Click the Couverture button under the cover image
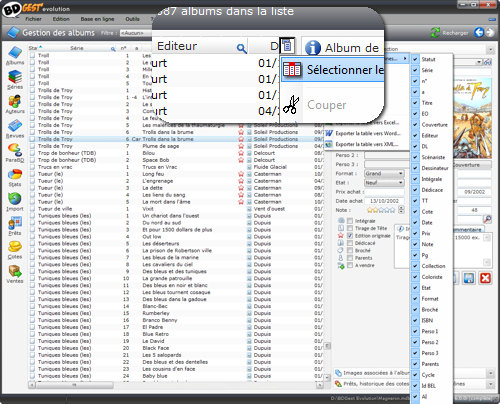 tap(472, 165)
